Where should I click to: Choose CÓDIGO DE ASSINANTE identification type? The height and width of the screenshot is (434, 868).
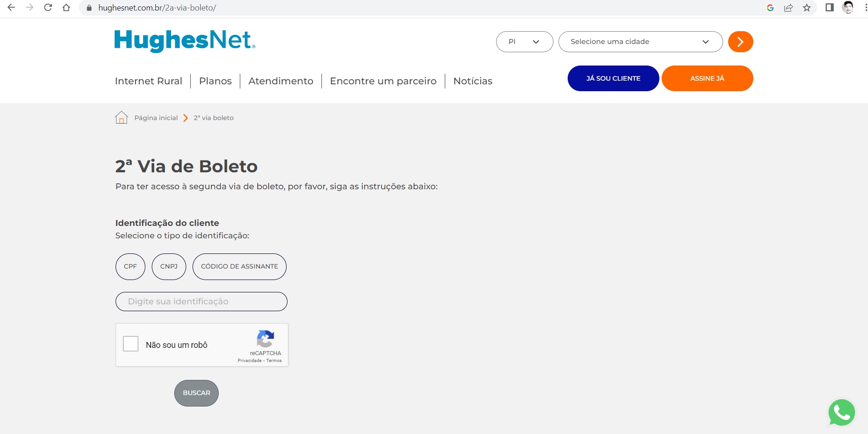239,267
